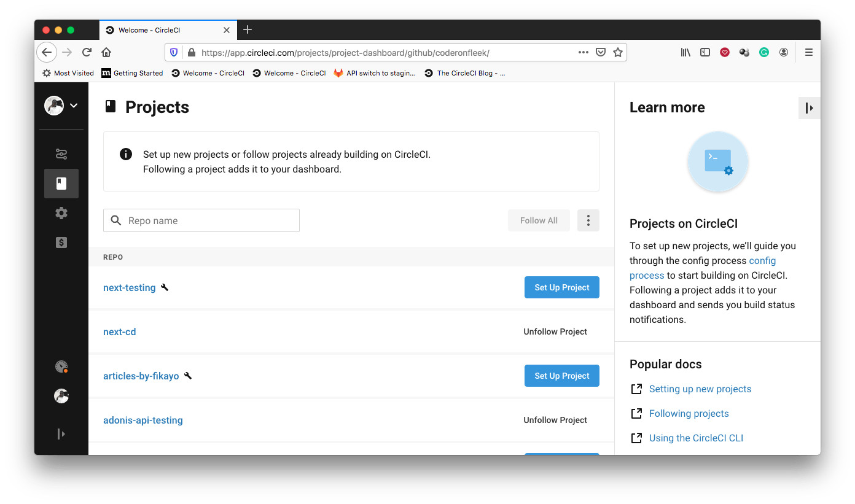The width and height of the screenshot is (855, 504).
Task: Open Insights using the gauge icon
Action: (x=61, y=366)
